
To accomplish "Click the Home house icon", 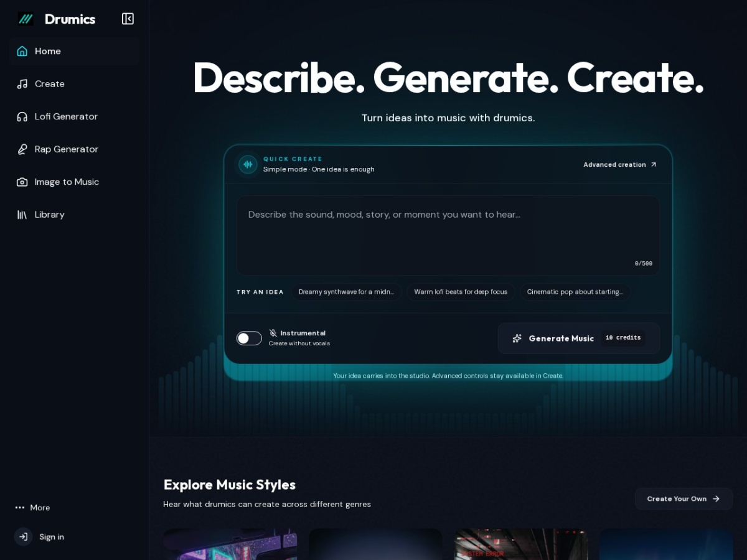I will tap(22, 51).
